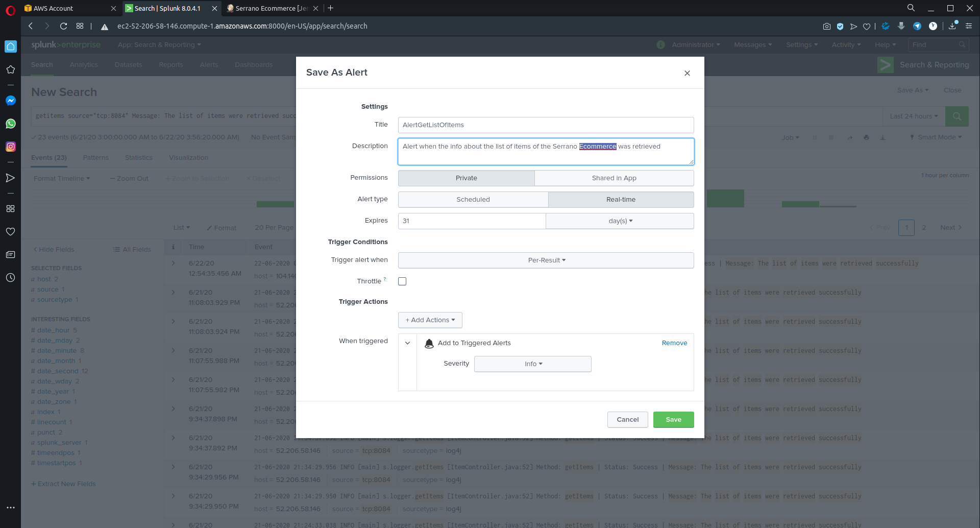Click the Splunk enterprise logo
This screenshot has height=528, width=980.
[66, 45]
